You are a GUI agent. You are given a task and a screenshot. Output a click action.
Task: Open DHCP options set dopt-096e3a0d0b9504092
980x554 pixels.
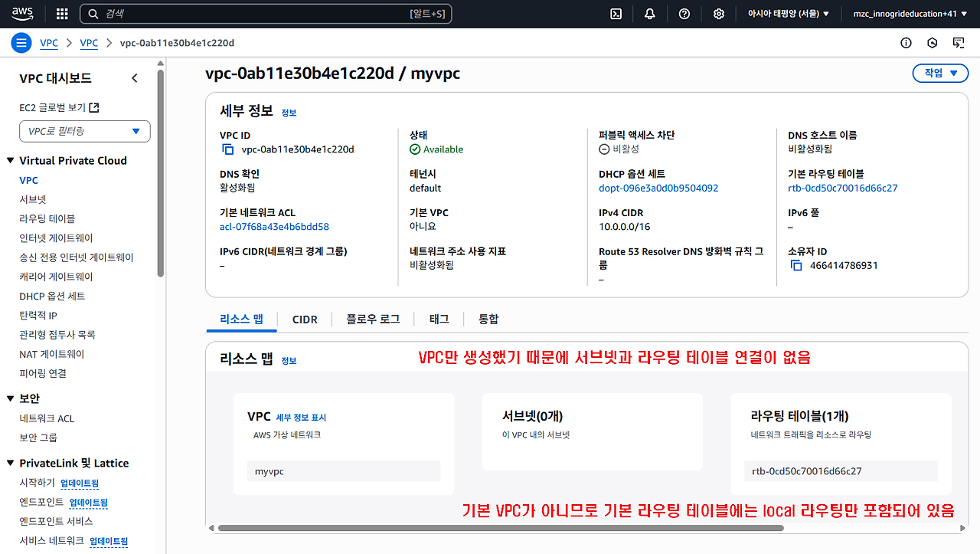point(658,188)
